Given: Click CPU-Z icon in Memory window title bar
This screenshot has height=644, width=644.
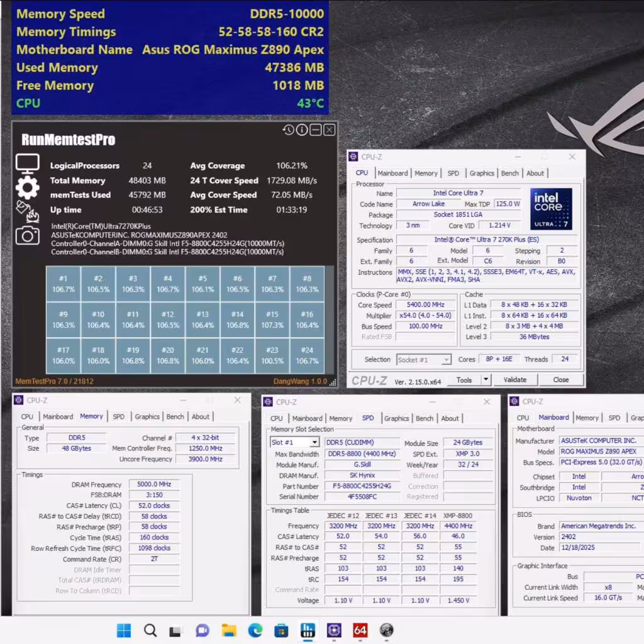Looking at the screenshot, I should pyautogui.click(x=18, y=400).
